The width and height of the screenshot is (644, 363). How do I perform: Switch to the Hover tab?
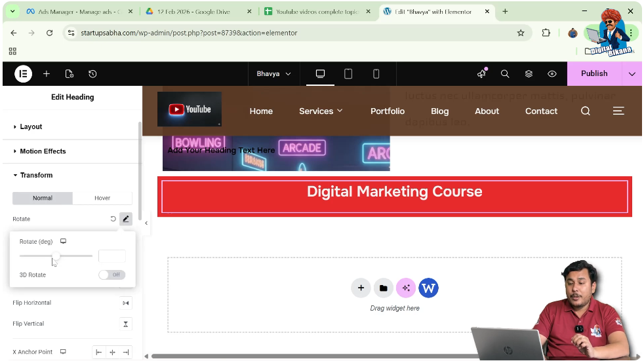[x=102, y=198]
